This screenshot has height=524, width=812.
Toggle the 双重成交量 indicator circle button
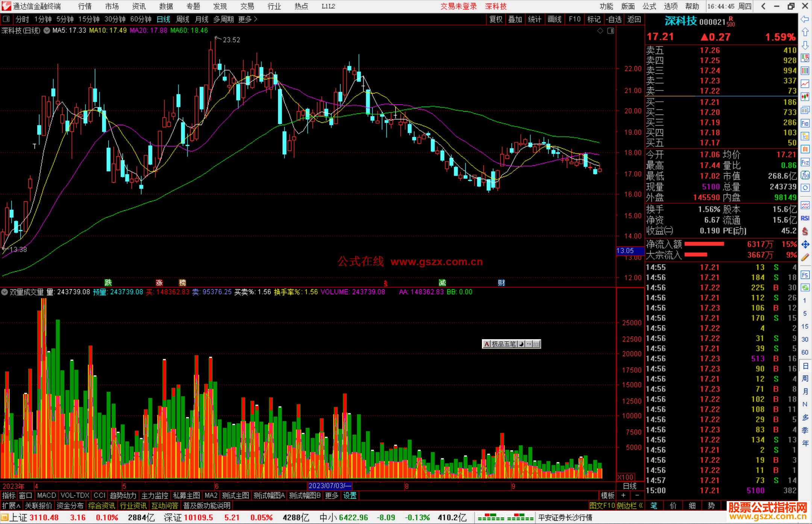(x=5, y=292)
